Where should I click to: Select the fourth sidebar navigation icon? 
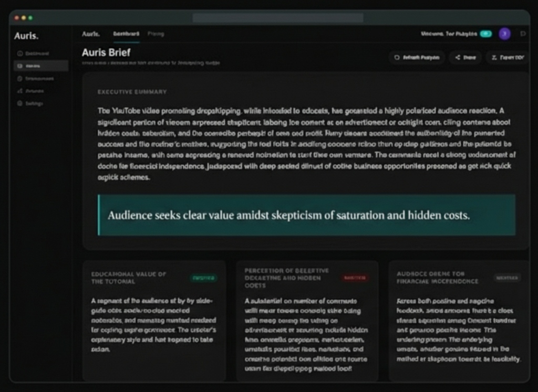tap(20, 91)
